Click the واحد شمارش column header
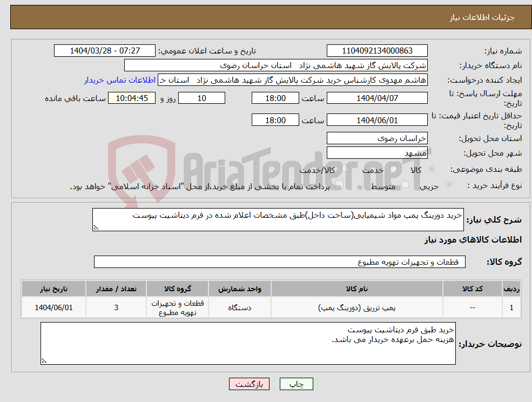 240,289
